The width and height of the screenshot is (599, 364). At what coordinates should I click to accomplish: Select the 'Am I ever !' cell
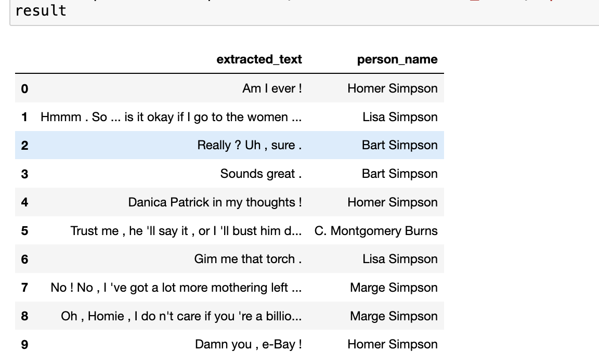tap(272, 88)
